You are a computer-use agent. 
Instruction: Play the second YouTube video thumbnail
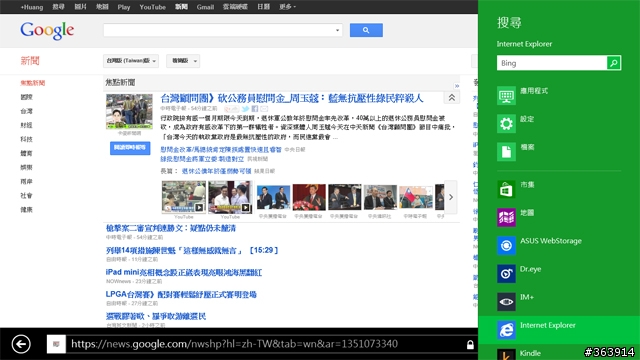(x=230, y=197)
